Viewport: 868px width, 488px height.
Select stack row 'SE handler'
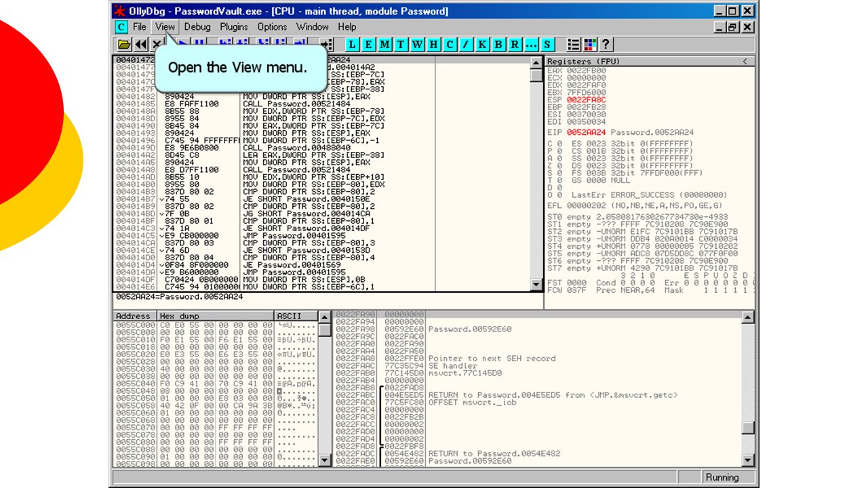[452, 366]
